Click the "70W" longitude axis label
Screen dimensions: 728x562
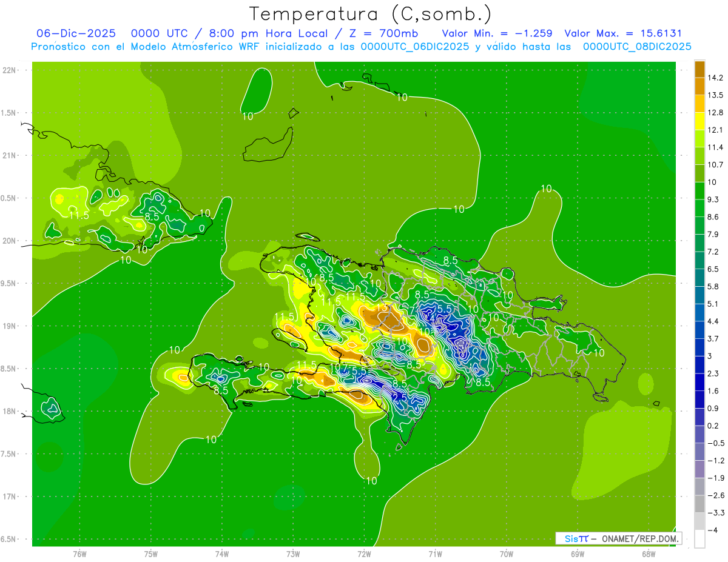pyautogui.click(x=507, y=554)
